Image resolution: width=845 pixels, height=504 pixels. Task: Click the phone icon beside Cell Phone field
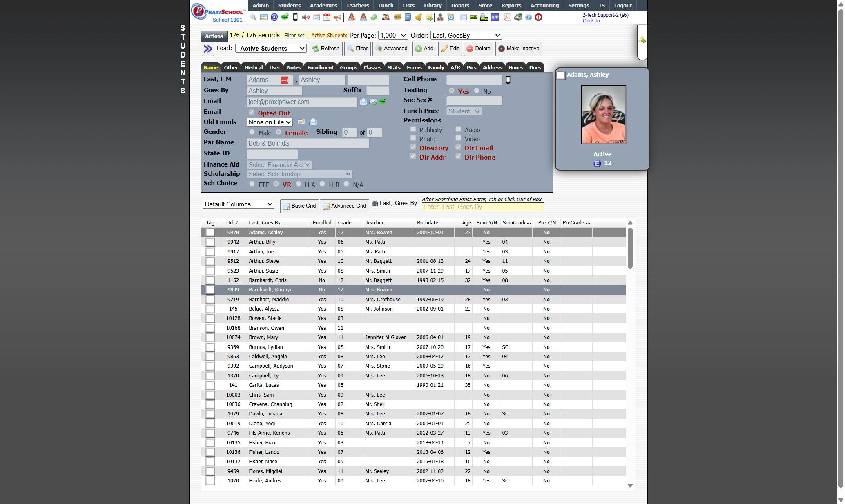(508, 80)
